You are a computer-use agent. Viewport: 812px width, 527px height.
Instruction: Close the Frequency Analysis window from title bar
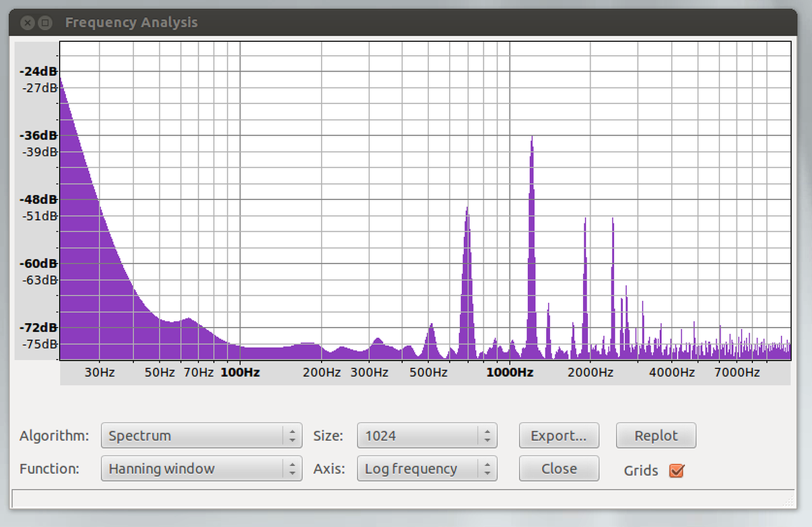click(x=27, y=23)
